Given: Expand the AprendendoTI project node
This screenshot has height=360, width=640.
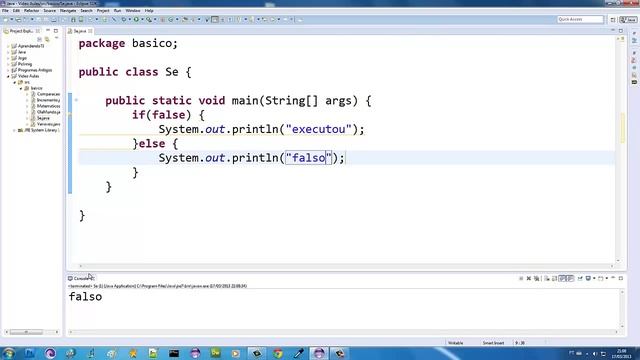Looking at the screenshot, I should click(x=8, y=46).
